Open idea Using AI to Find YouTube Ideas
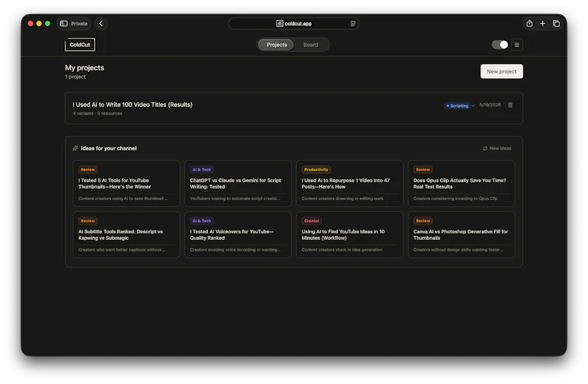 pos(350,235)
